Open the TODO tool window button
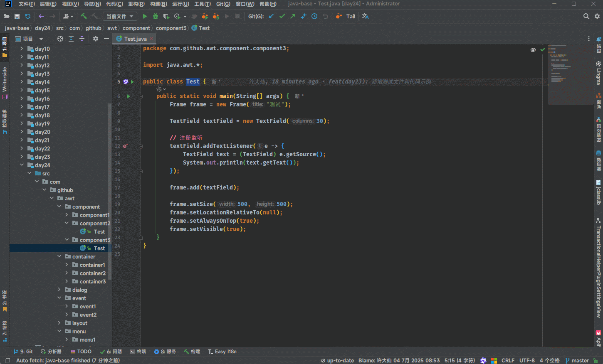The image size is (603, 364). [x=81, y=352]
